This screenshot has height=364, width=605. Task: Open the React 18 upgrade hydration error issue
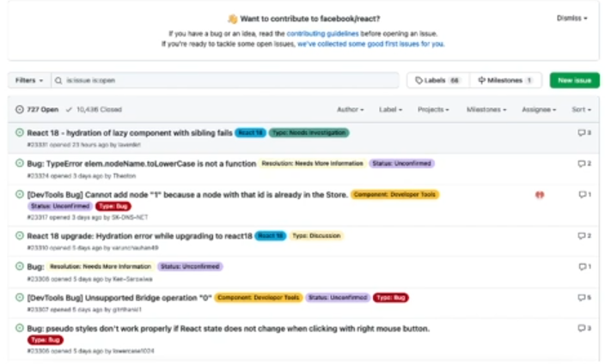(x=140, y=236)
